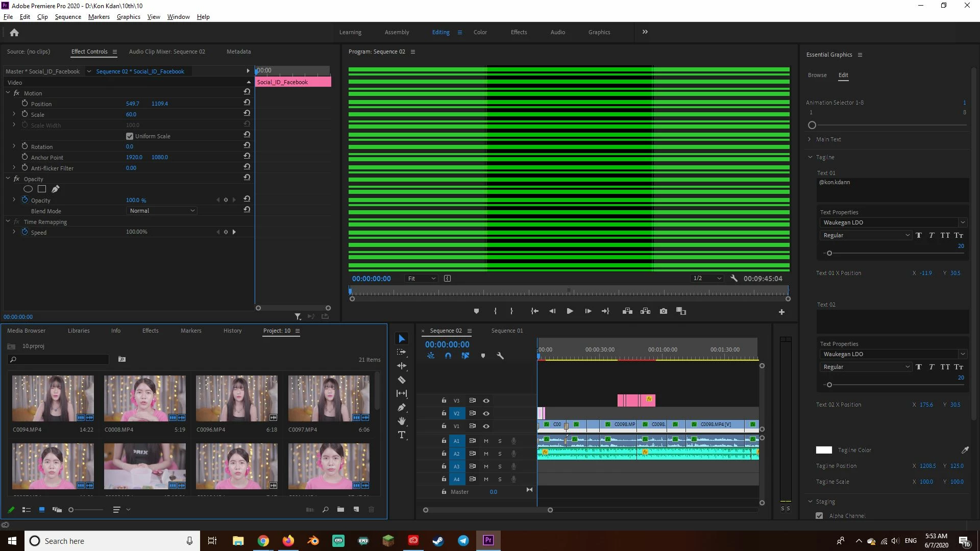Select the Type tool
Image resolution: width=980 pixels, height=551 pixels.
402,435
